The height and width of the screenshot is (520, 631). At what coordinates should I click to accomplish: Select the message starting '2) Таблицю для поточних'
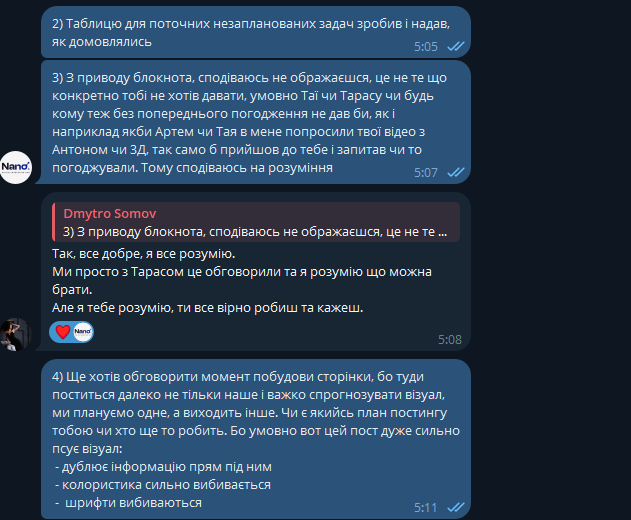256,32
